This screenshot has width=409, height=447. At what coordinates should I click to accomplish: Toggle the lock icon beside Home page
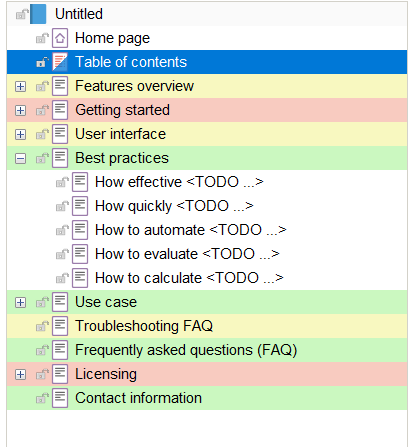(42, 38)
